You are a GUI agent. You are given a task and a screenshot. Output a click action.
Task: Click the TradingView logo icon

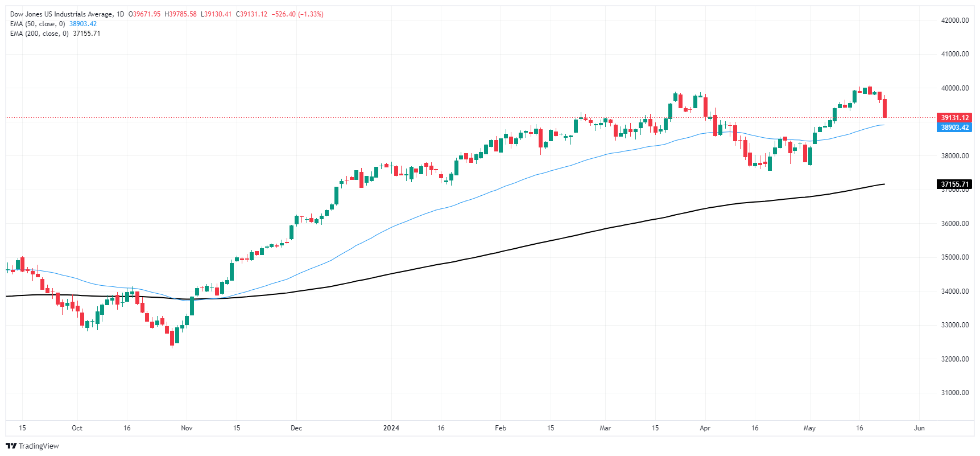point(11,446)
